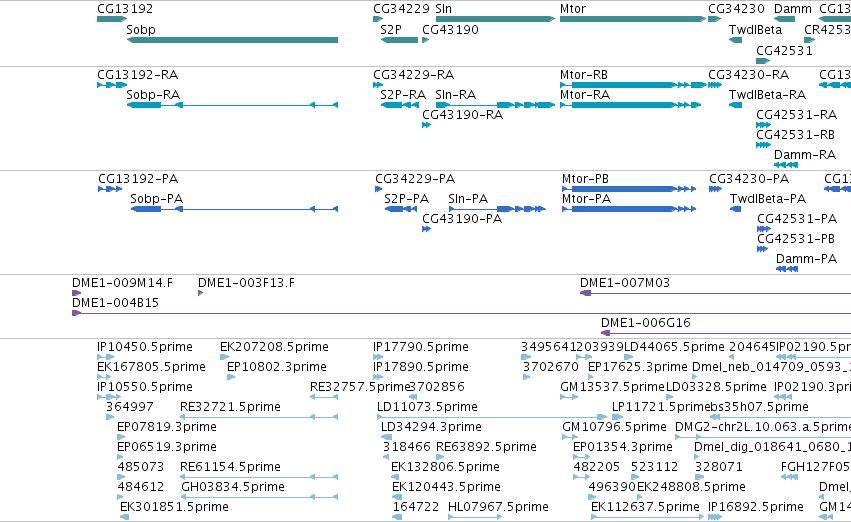Select the RE32721.5prime EST feature
This screenshot has width=851, height=522.
259,417
